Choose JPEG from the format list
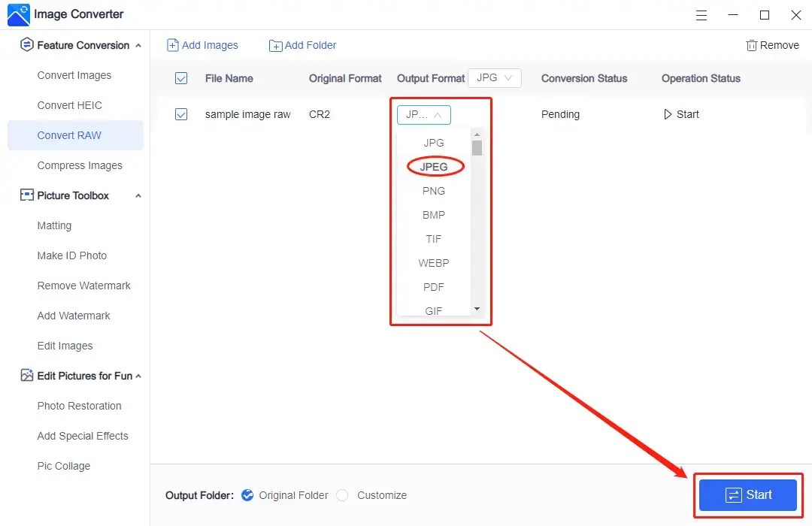812x526 pixels. click(x=434, y=166)
